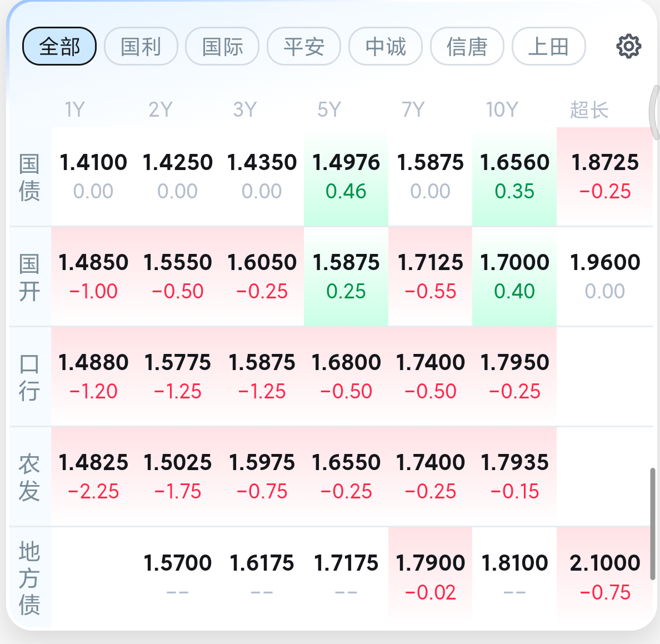Open 农发 2Y cell 1.5025
This screenshot has width=660, height=644.
pos(178,477)
